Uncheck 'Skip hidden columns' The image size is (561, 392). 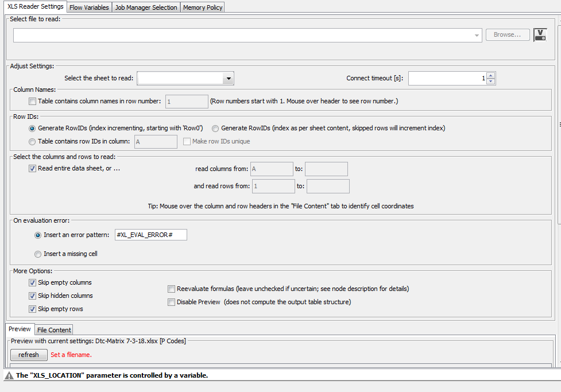33,296
